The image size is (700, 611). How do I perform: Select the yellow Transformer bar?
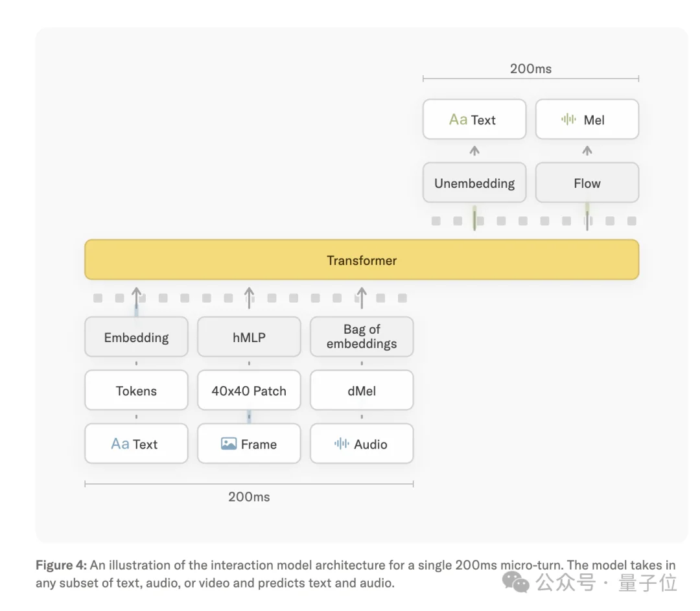pyautogui.click(x=362, y=260)
